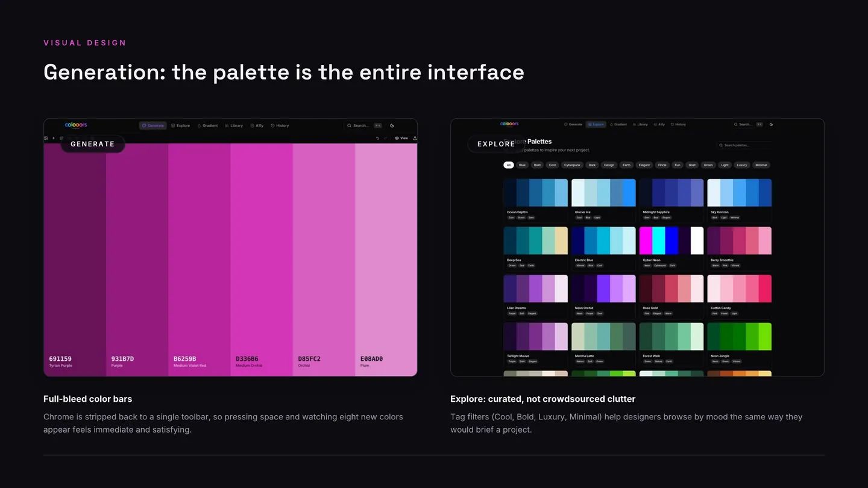Select the Plum E08AD0 color bar

coord(386,260)
